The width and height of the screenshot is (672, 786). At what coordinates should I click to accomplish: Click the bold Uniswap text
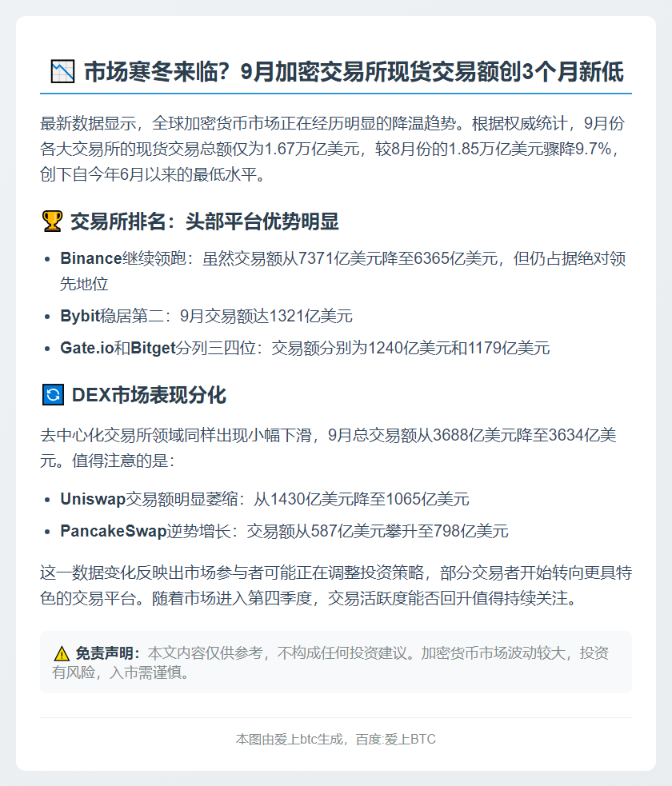(93, 499)
